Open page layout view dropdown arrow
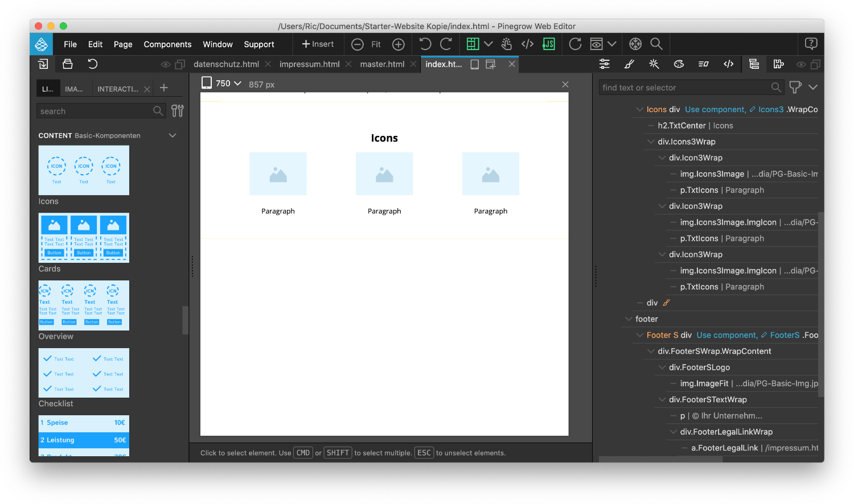 pos(488,44)
